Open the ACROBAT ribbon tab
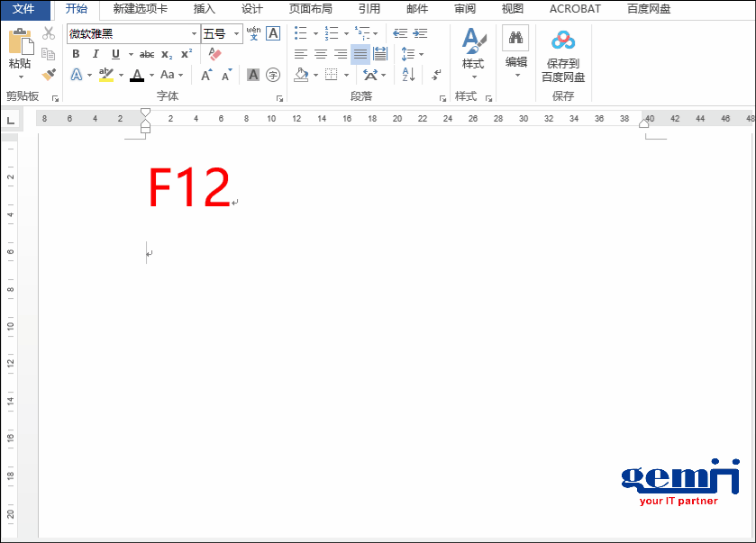This screenshot has height=543, width=756. 574,9
